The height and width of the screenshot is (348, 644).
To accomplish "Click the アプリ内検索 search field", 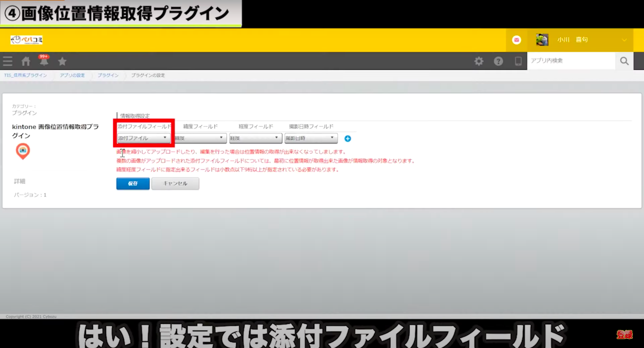I will pos(571,61).
